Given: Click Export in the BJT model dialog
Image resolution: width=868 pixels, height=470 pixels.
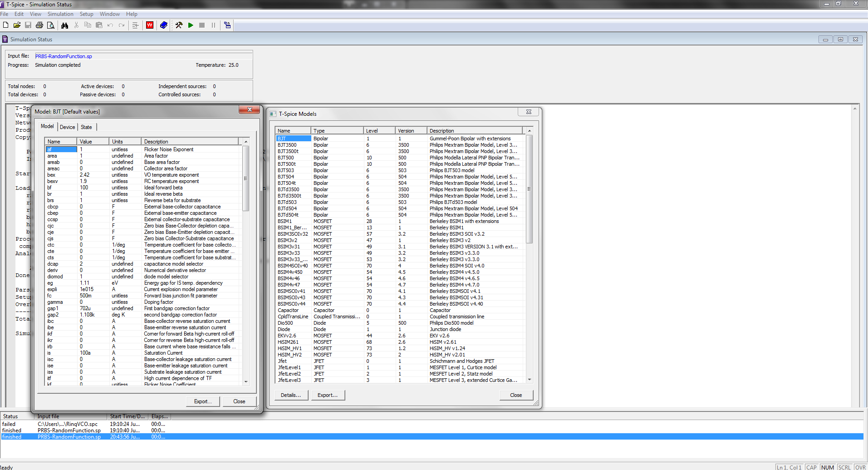Looking at the screenshot, I should click(203, 401).
